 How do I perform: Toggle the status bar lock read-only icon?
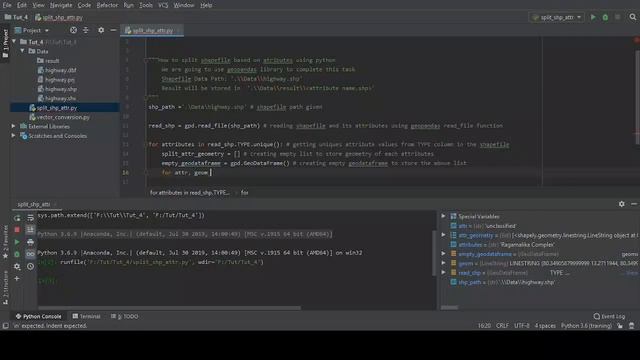coord(620,326)
